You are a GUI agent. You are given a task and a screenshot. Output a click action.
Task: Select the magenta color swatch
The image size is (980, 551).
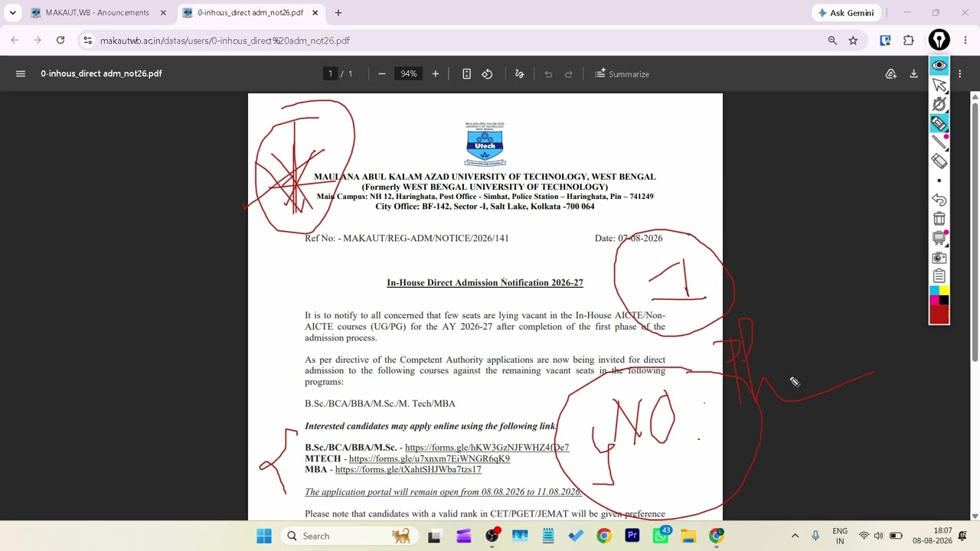click(934, 299)
